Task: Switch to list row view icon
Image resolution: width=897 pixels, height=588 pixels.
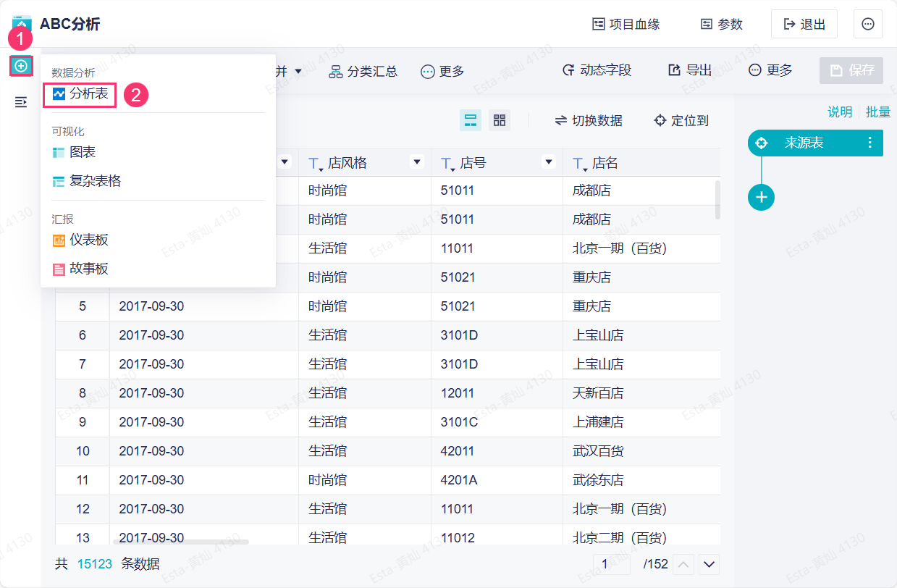Action: point(471,120)
